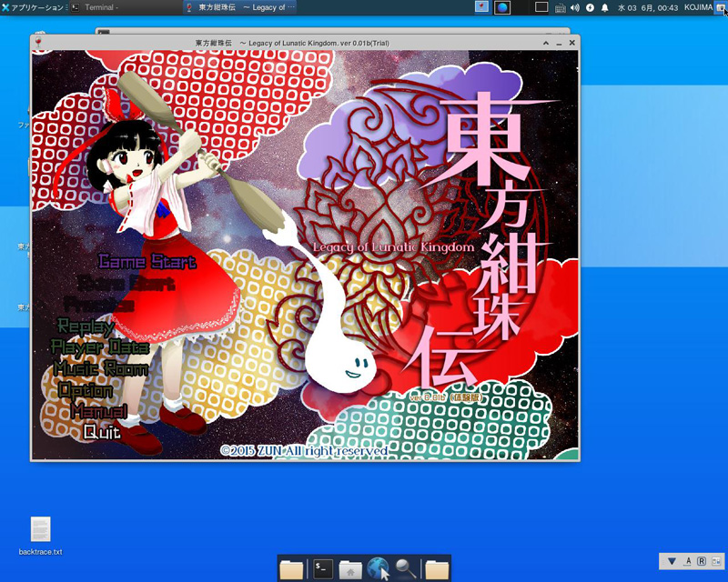Screen dimensions: 728x582
Task: Click the game window title bar text
Action: point(292,43)
